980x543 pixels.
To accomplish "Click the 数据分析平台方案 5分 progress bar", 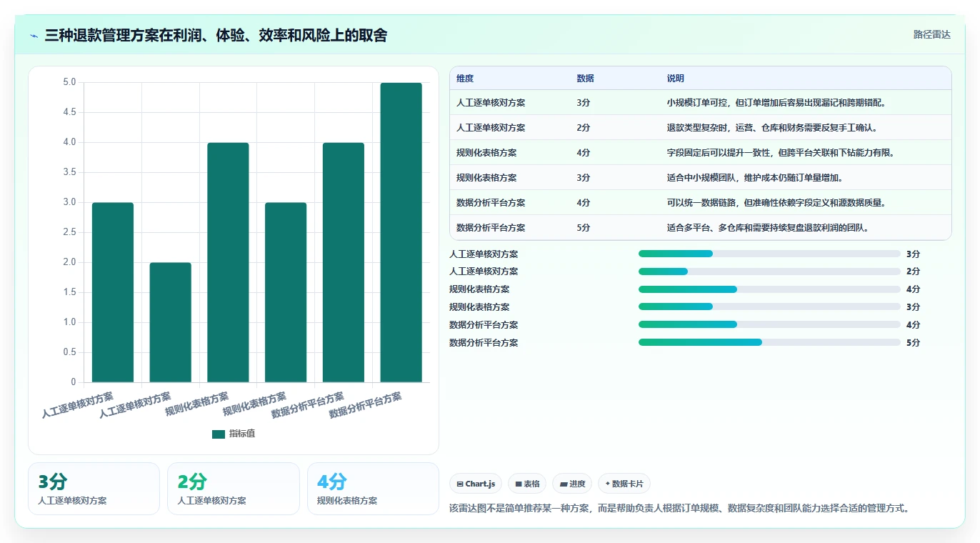I will tap(769, 343).
